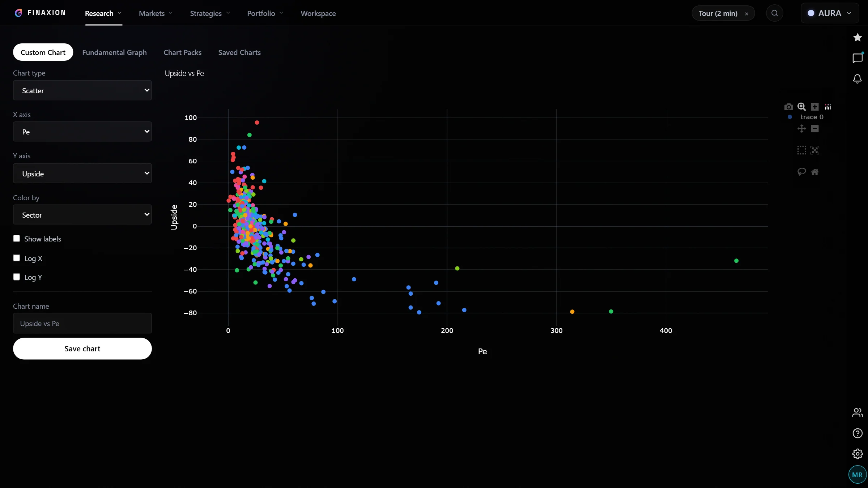The width and height of the screenshot is (868, 488).
Task: Switch to the Saved Charts tab
Action: tap(239, 52)
